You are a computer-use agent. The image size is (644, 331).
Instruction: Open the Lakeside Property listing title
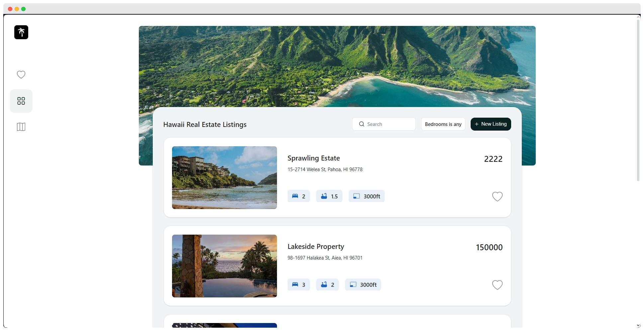point(316,247)
